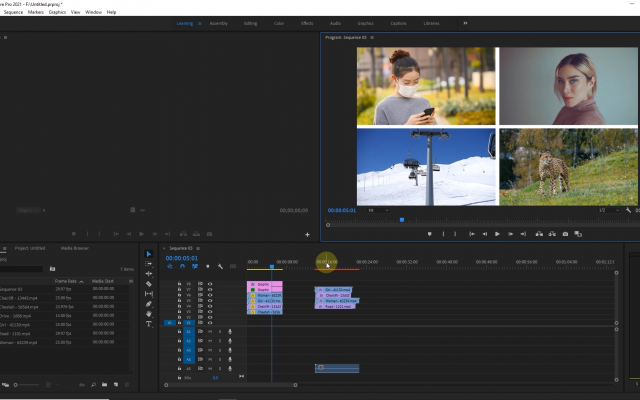This screenshot has height=400, width=640.
Task: Open Sequence 03 timeline panel menu
Action: (198, 248)
